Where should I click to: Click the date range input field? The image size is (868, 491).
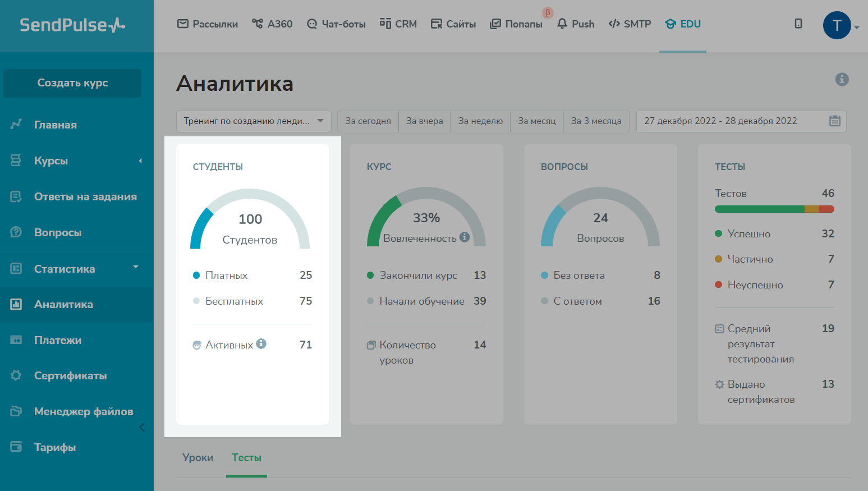(729, 121)
